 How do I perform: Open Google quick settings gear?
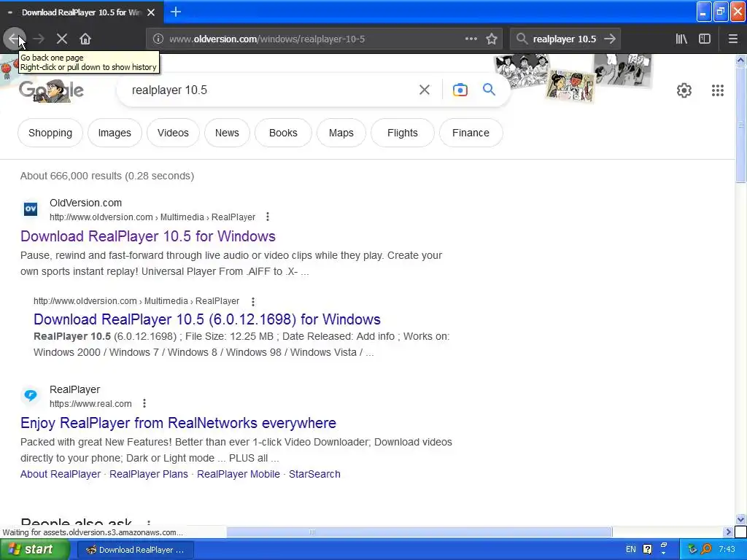[684, 90]
